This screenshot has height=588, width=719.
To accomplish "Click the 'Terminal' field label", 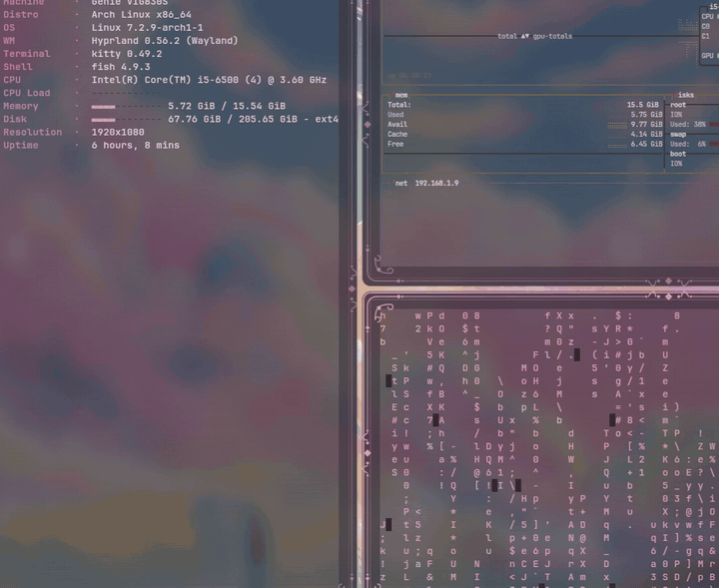I will click(27, 54).
